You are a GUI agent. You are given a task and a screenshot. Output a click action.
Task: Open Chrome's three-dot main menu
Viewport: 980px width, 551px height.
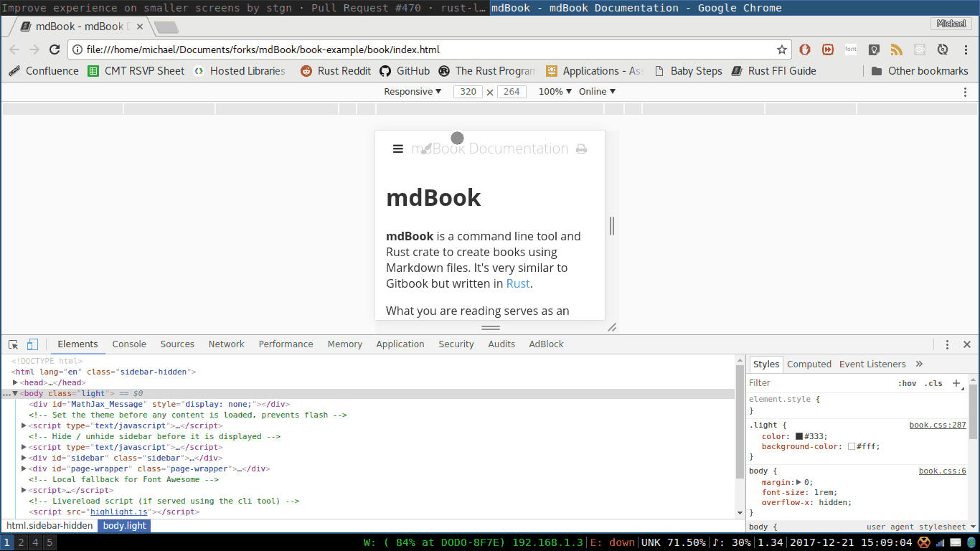point(966,50)
